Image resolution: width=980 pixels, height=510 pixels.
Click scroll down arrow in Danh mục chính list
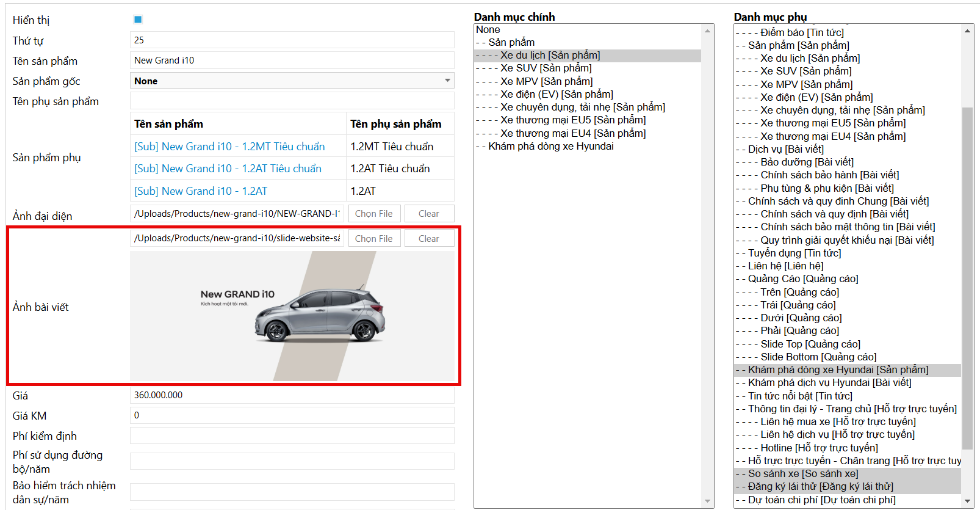point(707,501)
